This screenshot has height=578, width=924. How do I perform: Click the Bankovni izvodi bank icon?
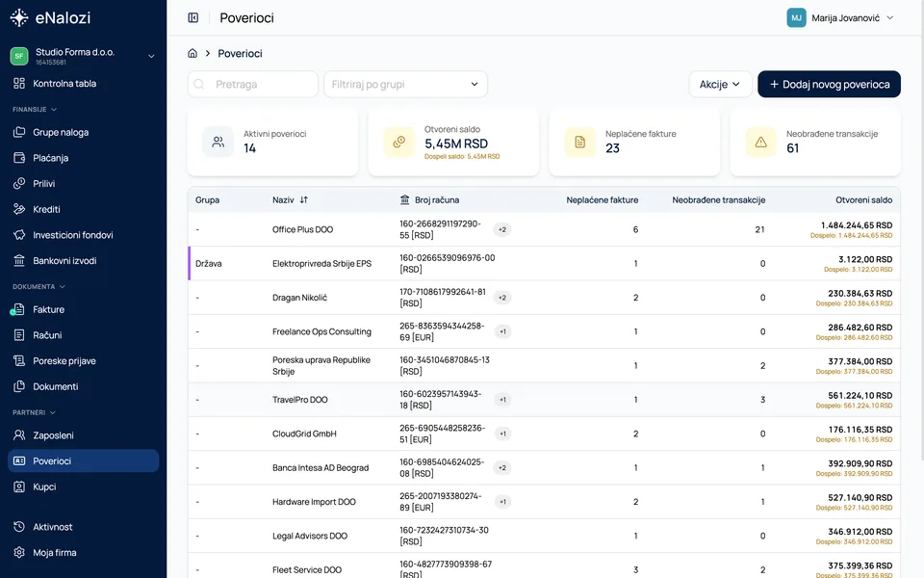[x=19, y=260]
